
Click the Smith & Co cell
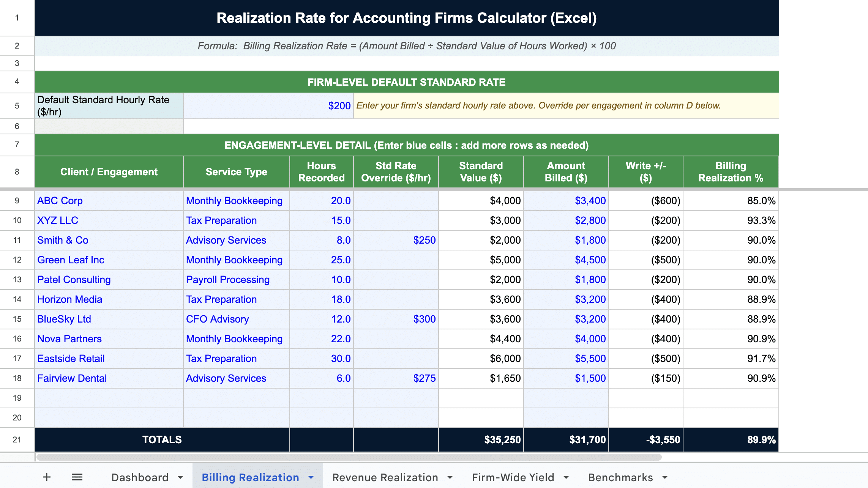pos(109,240)
